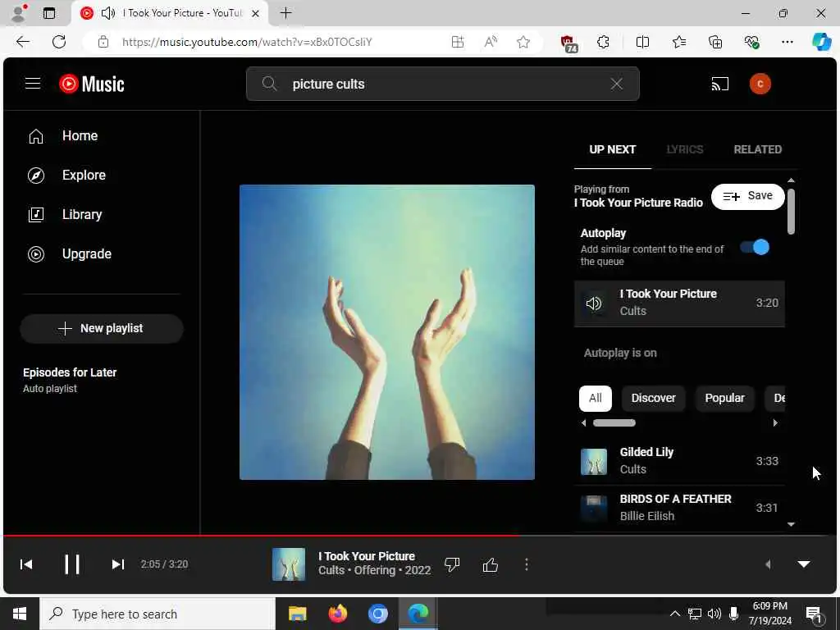Image resolution: width=840 pixels, height=630 pixels.
Task: Dislike the current song
Action: point(452,564)
